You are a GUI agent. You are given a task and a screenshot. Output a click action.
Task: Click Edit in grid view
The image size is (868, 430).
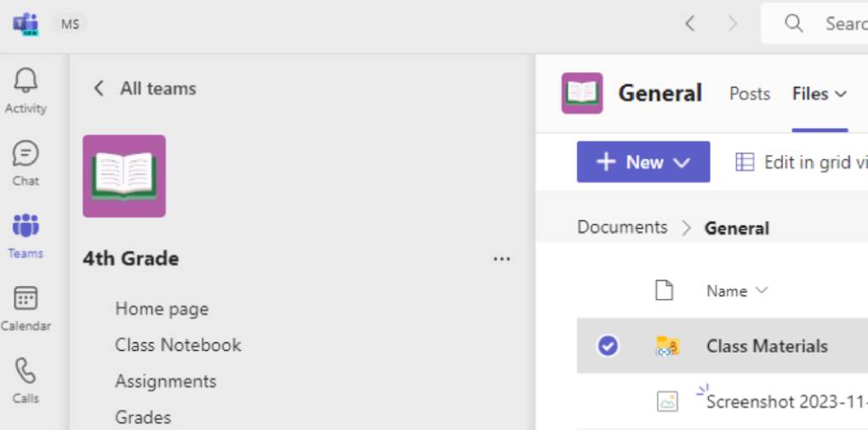801,163
